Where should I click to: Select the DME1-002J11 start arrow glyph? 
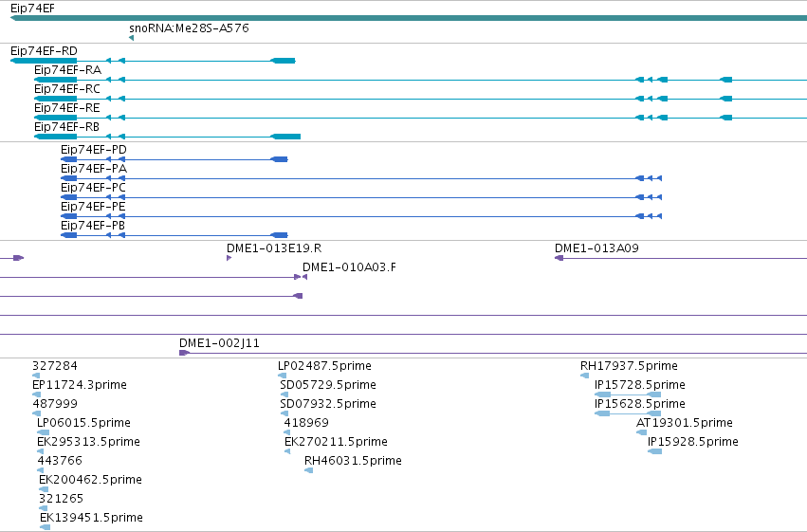(184, 353)
